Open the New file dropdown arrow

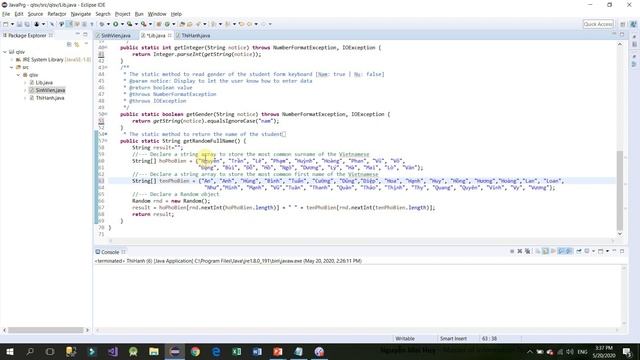click(12, 24)
